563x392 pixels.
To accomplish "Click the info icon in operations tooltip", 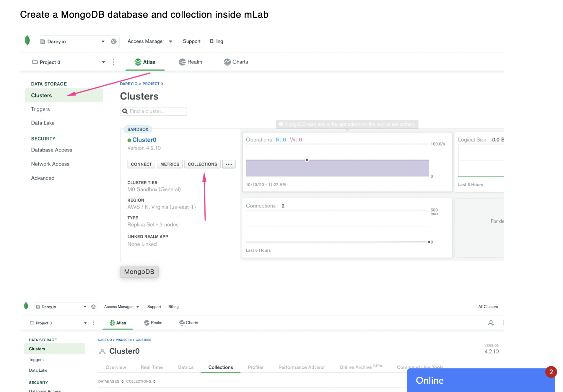I will [281, 124].
